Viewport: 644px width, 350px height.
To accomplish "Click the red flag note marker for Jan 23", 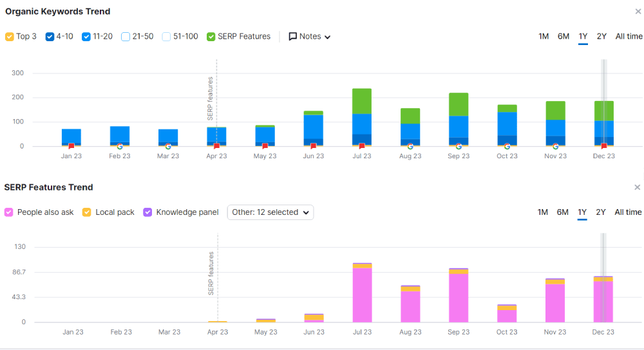I will [71, 146].
